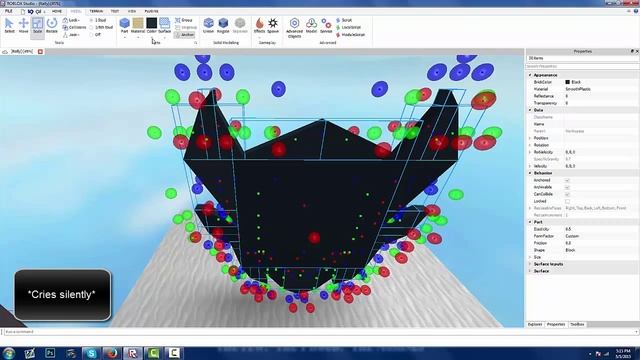Switch to the Toolbox panel tab
640x360 pixels.
click(577, 324)
